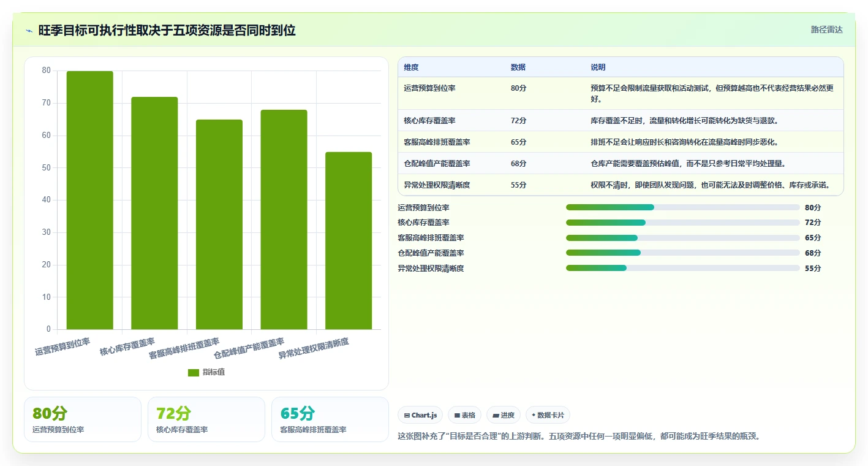The image size is (868, 466).
Task: Select the 仓配峰值产能覆盖率 cell in the table
Action: [437, 164]
